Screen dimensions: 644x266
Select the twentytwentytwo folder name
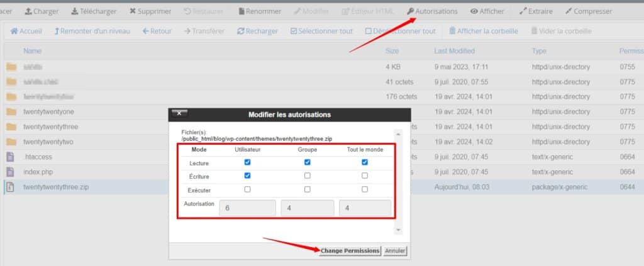[x=48, y=141]
